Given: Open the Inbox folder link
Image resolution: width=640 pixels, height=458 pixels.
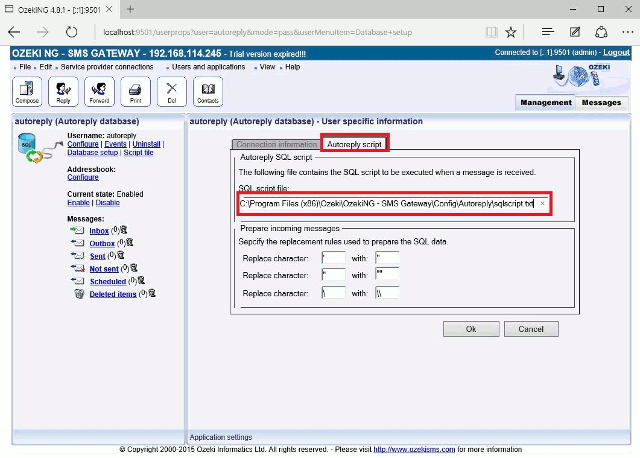Looking at the screenshot, I should [99, 231].
